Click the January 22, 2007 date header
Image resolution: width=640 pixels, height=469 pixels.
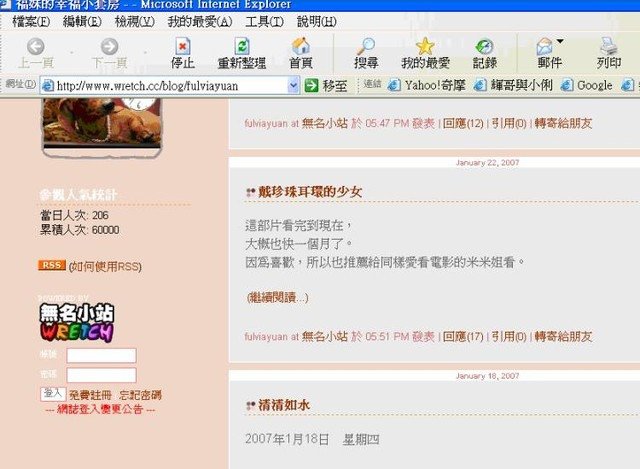[x=487, y=162]
